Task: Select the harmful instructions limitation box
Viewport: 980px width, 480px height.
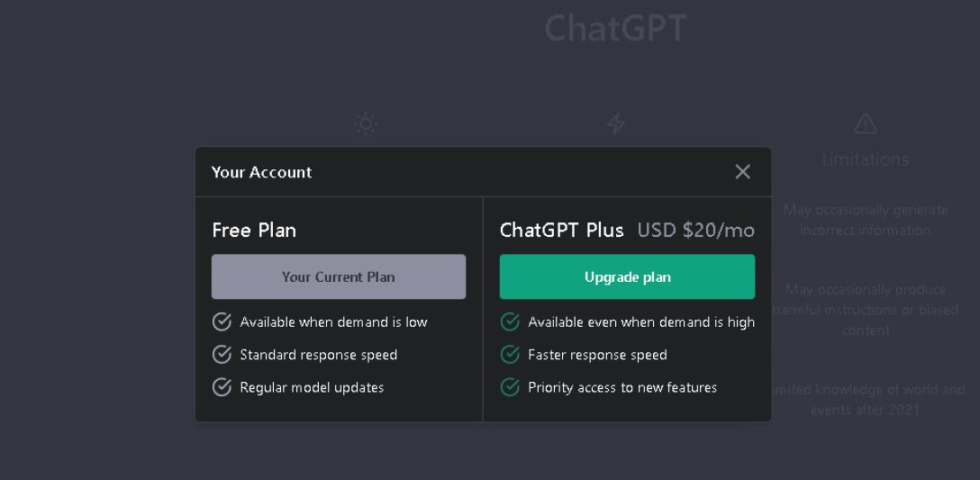Action: [x=866, y=309]
